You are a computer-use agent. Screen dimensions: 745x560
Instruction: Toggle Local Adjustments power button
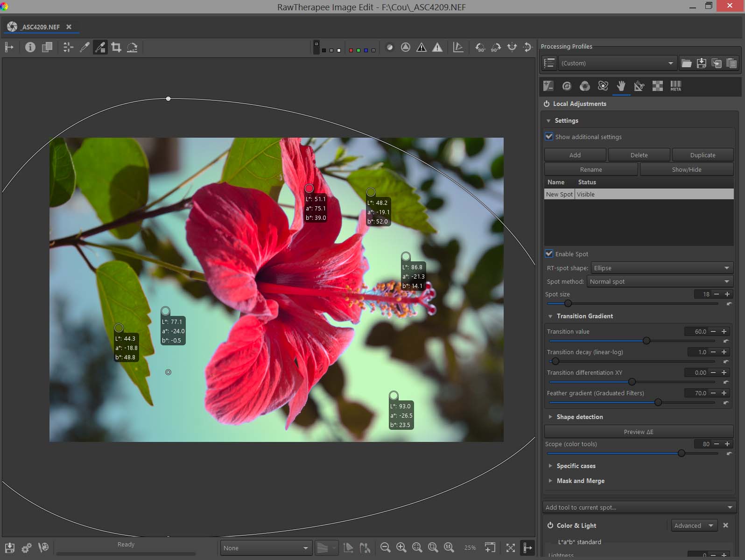click(x=546, y=104)
